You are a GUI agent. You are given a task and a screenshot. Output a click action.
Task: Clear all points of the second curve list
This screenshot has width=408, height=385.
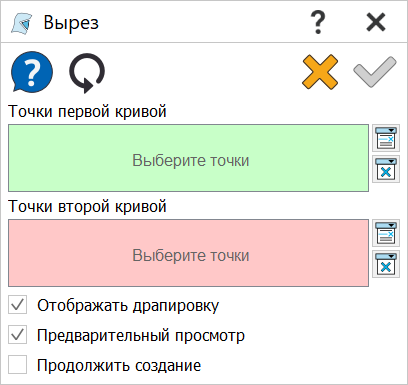386,264
